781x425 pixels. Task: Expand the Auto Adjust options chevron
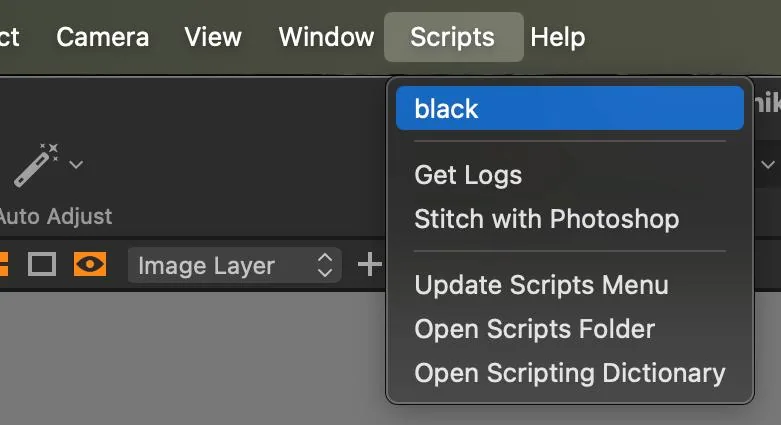click(x=76, y=164)
